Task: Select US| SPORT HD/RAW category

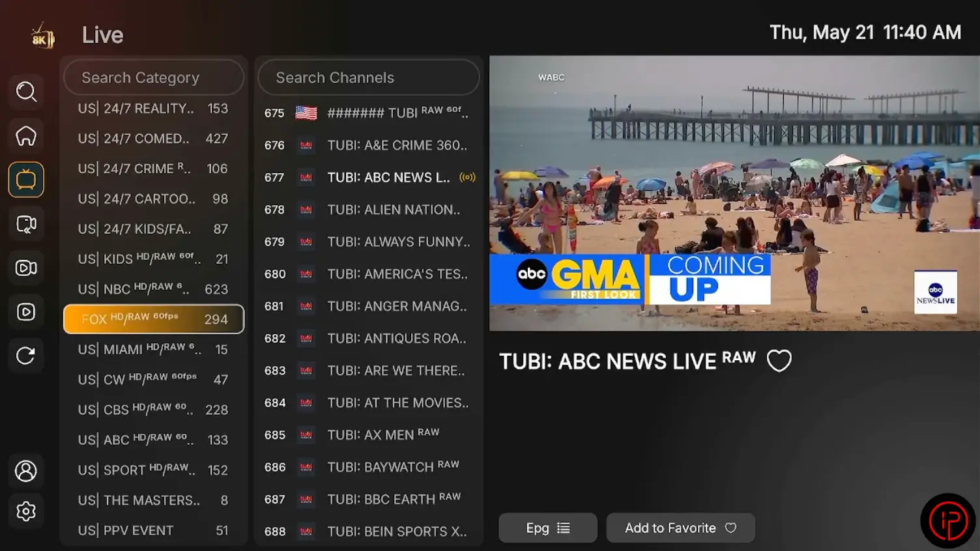Action: pos(154,470)
